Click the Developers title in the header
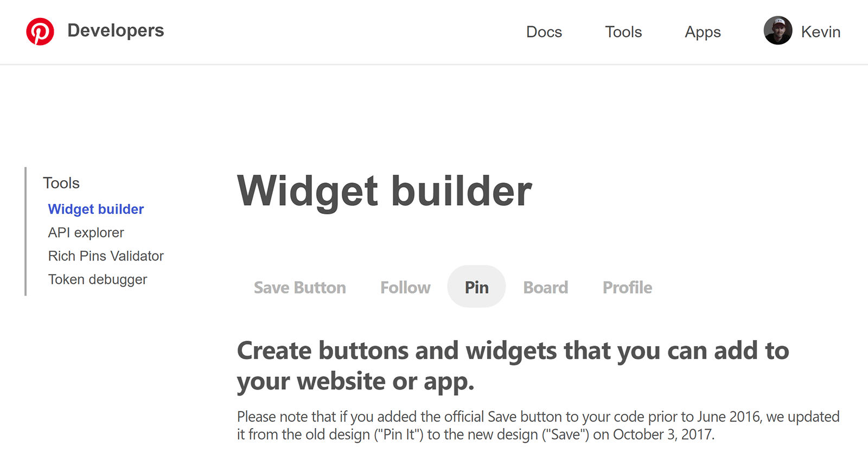 pyautogui.click(x=116, y=31)
